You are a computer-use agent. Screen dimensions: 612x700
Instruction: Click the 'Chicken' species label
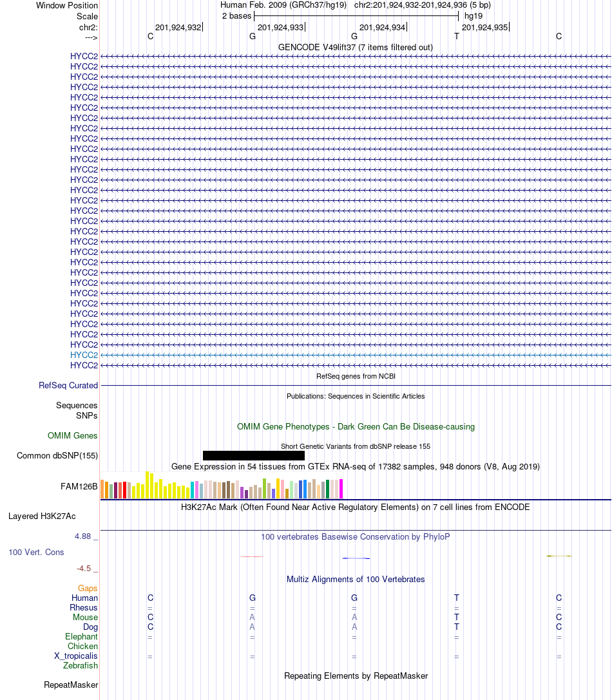(82, 647)
